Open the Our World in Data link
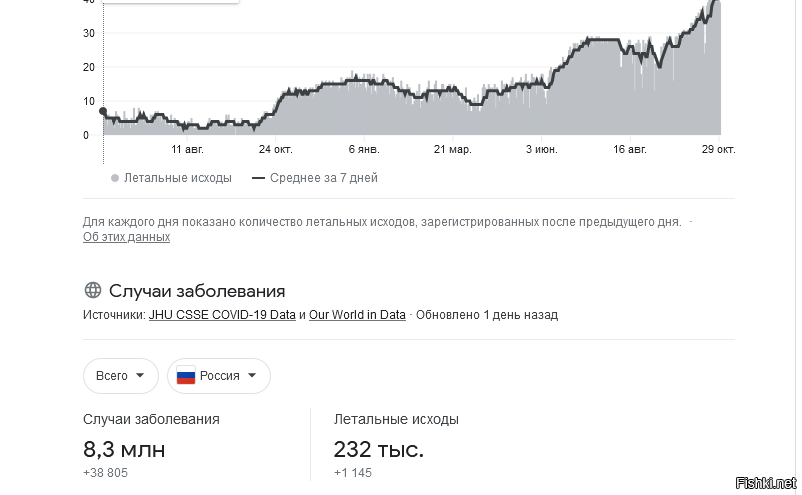Viewport: 802px width, 495px height. coord(357,314)
